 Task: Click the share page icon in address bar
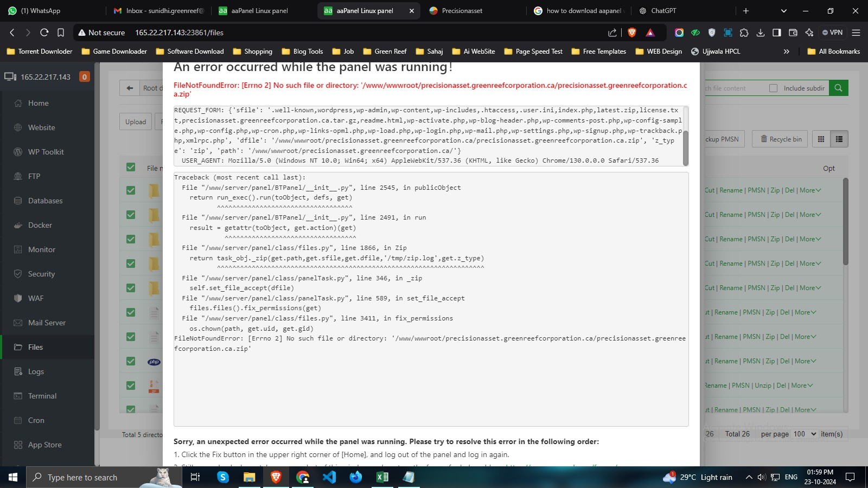(x=612, y=33)
